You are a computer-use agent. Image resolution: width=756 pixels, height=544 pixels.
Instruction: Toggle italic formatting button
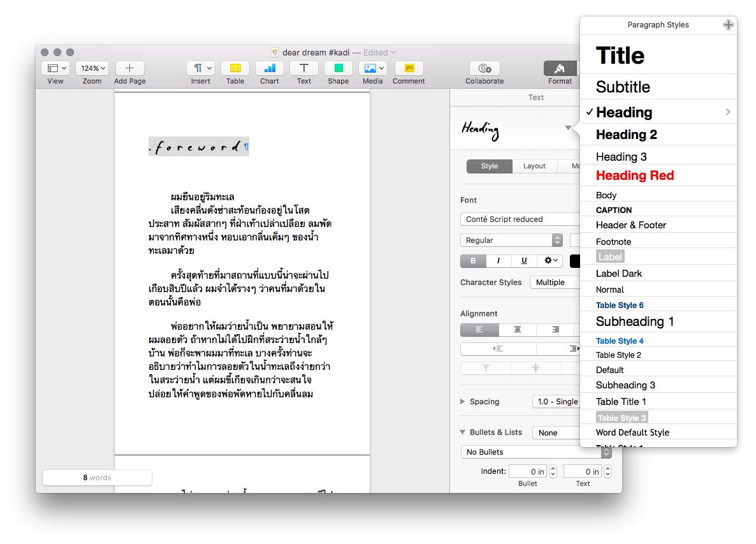[498, 261]
